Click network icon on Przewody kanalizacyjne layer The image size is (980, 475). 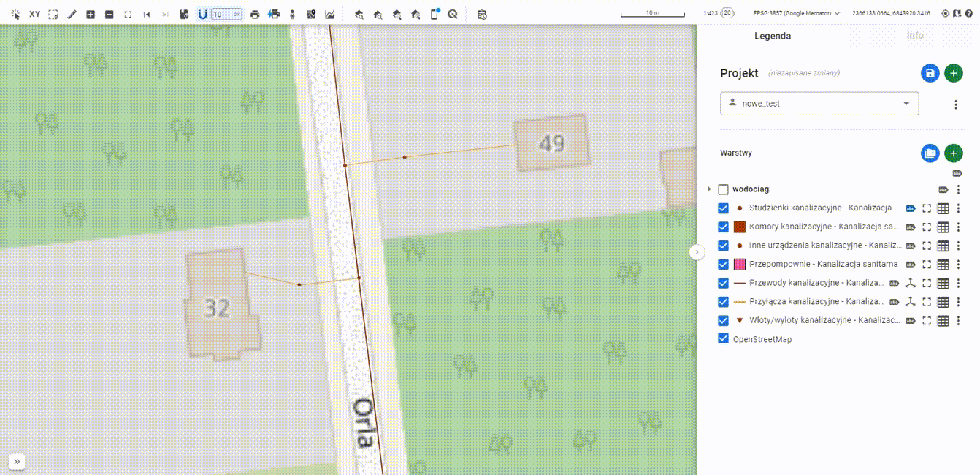click(x=910, y=284)
